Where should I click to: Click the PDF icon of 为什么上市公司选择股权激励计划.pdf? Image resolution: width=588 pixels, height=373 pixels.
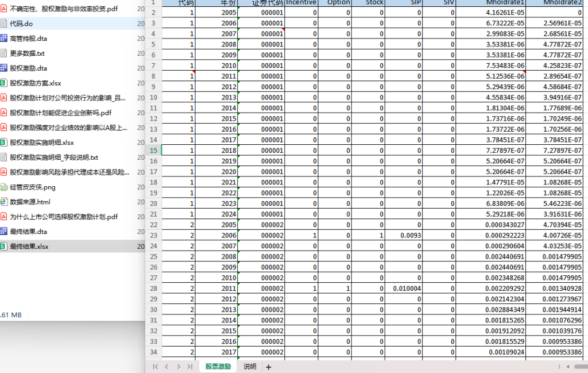[3, 217]
